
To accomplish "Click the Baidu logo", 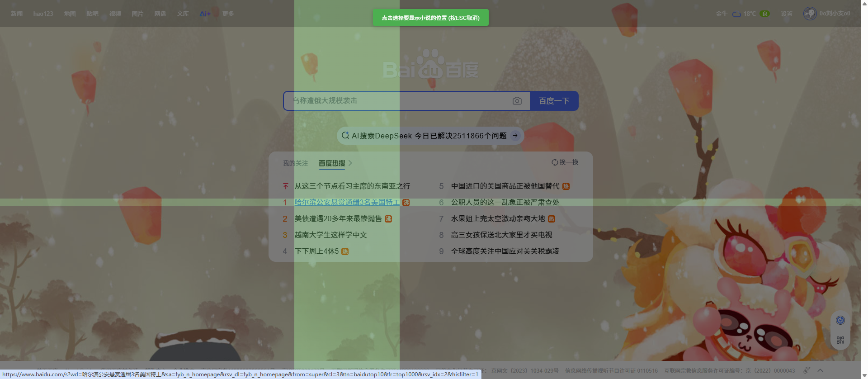I will 430,64.
